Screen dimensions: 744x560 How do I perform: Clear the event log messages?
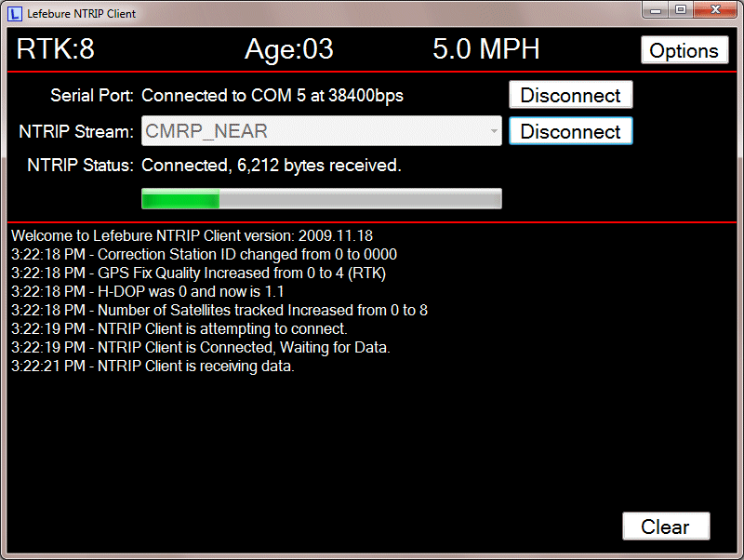click(x=666, y=526)
